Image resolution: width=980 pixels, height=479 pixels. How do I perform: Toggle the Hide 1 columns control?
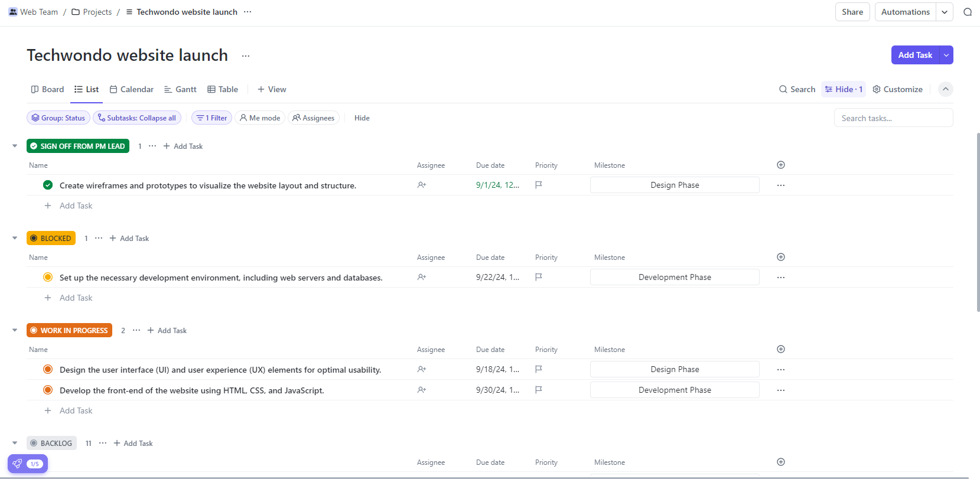pos(844,89)
